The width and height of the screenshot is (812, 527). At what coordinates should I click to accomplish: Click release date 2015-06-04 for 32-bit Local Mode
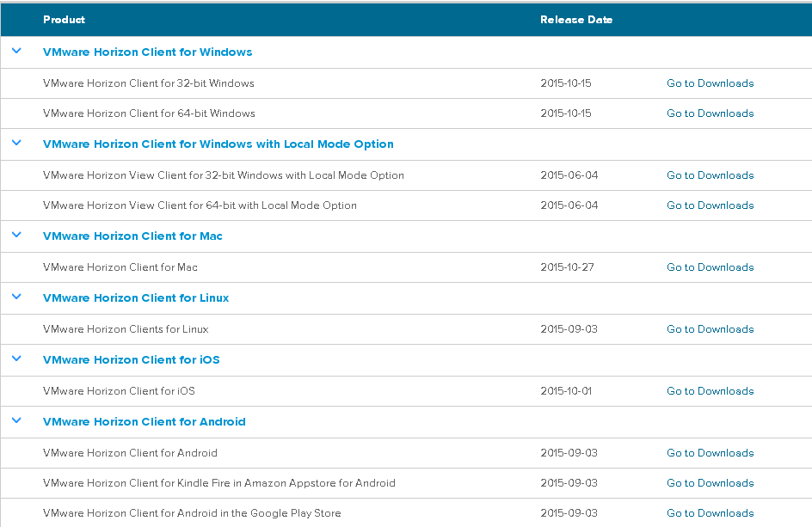pyautogui.click(x=569, y=175)
